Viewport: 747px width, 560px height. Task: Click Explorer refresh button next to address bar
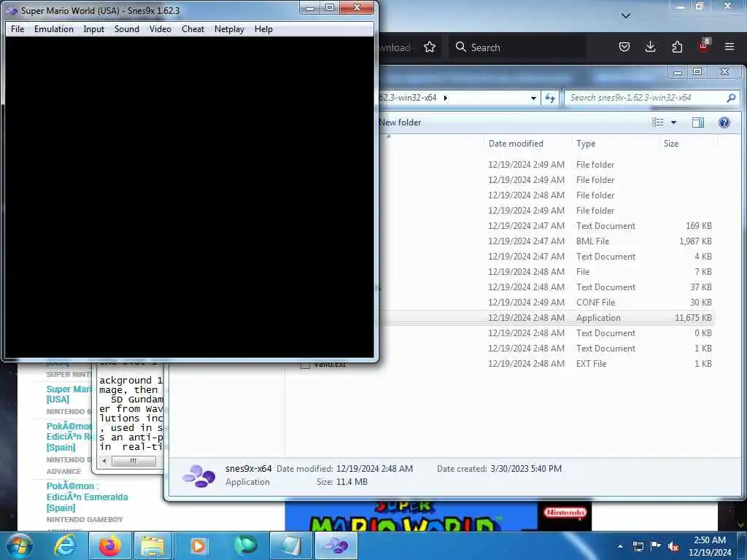coord(550,98)
